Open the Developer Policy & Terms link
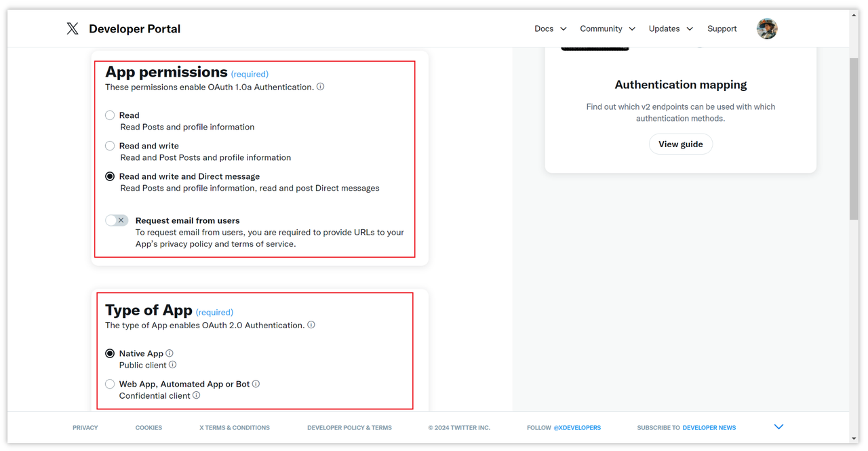Image resolution: width=868 pixels, height=451 pixels. click(x=349, y=428)
